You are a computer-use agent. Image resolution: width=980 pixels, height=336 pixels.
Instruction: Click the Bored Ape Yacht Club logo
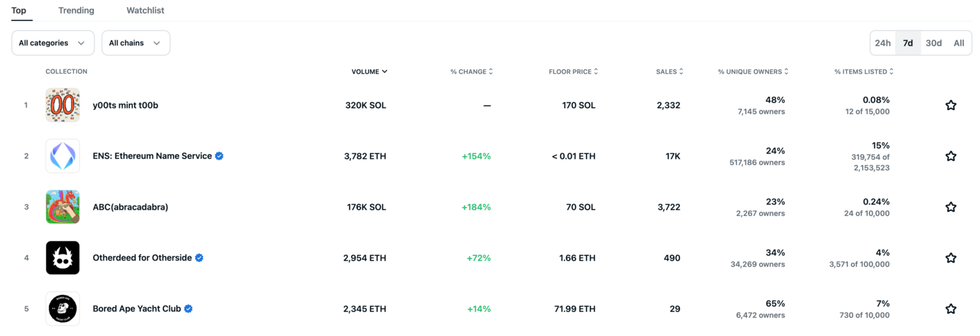point(63,309)
